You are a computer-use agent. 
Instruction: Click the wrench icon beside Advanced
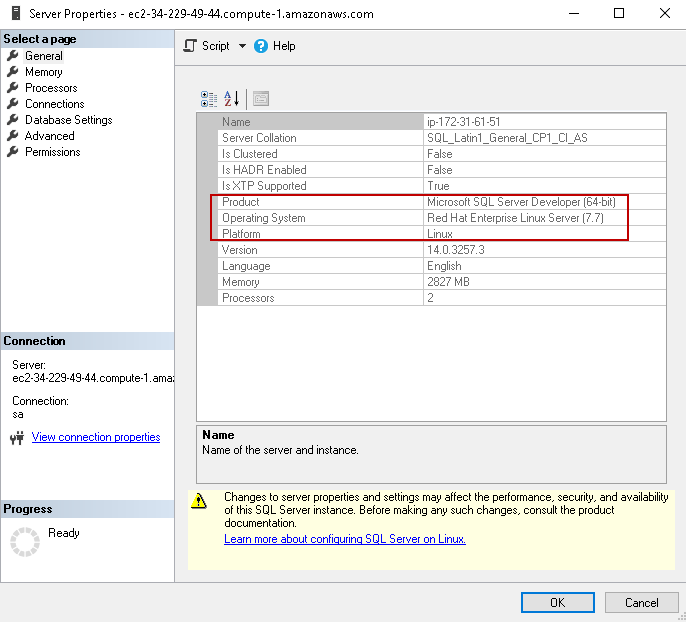[13, 136]
